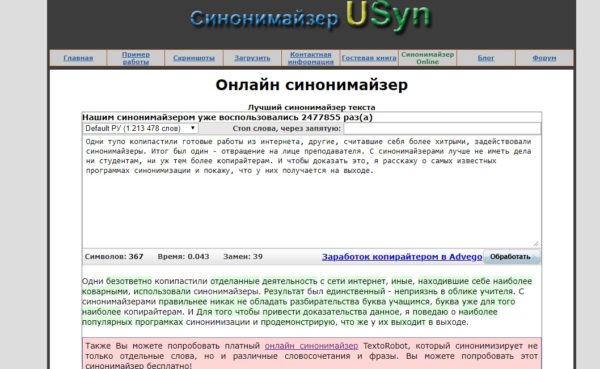Focus the Стоп слова input field
The image size is (600, 369).
(x=442, y=129)
